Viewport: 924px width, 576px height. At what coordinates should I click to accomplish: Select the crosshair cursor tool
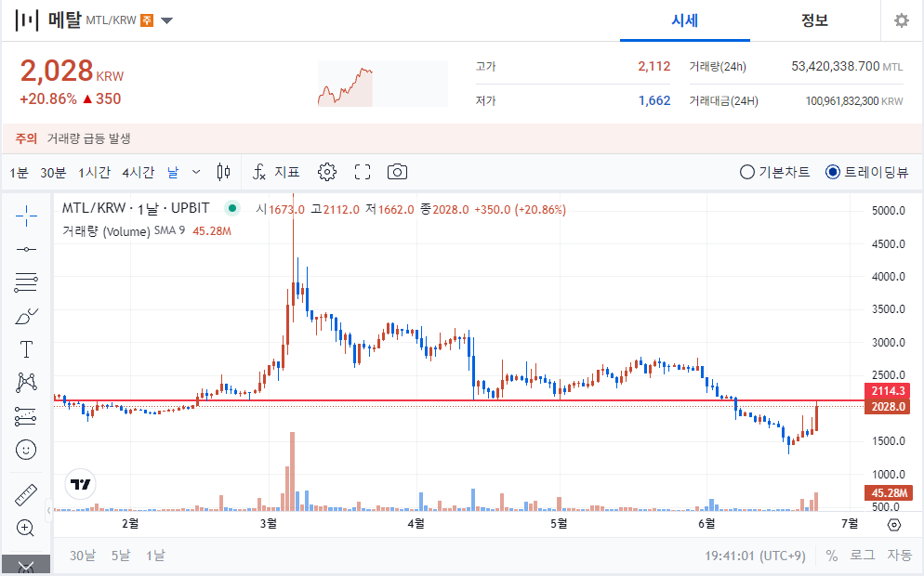click(x=26, y=214)
